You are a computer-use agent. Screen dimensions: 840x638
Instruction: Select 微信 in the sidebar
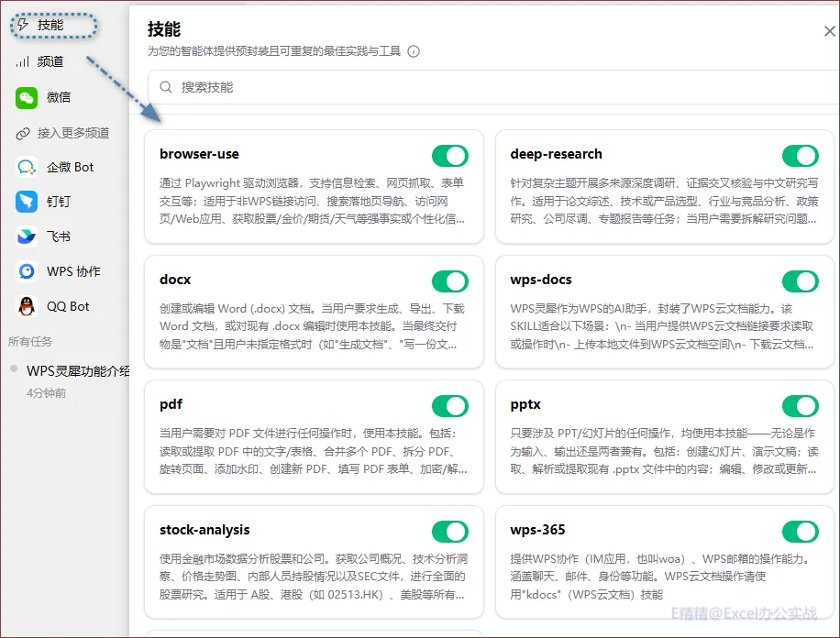click(59, 97)
